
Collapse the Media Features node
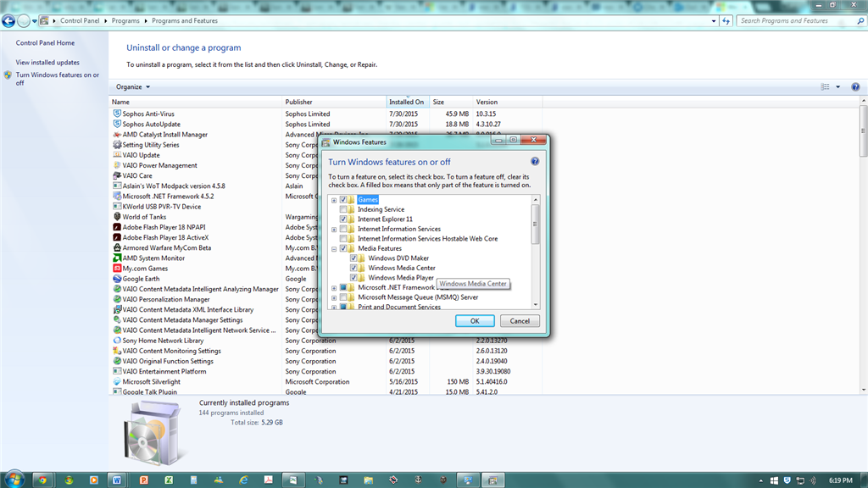pos(334,248)
